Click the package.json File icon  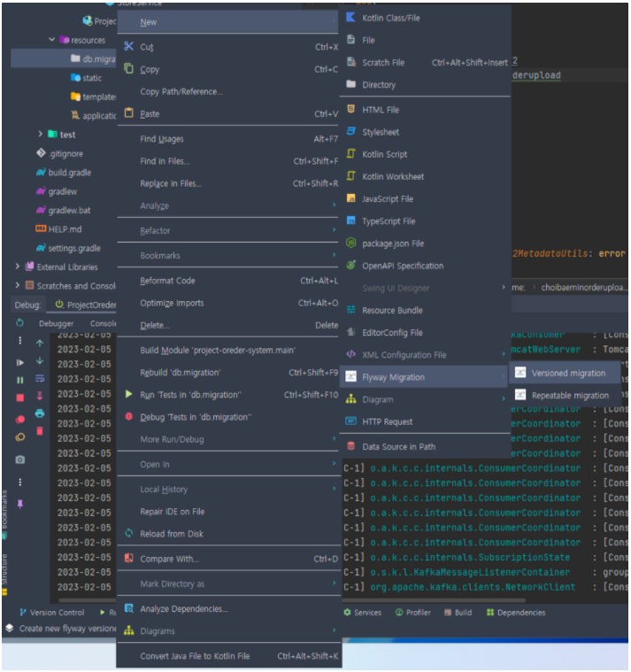click(350, 243)
